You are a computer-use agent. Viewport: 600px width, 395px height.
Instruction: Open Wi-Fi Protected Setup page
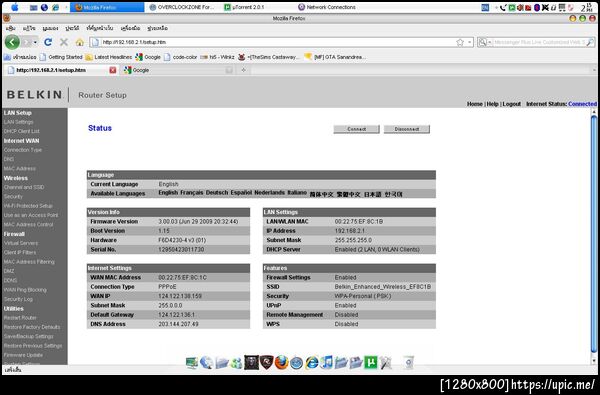pyautogui.click(x=28, y=206)
